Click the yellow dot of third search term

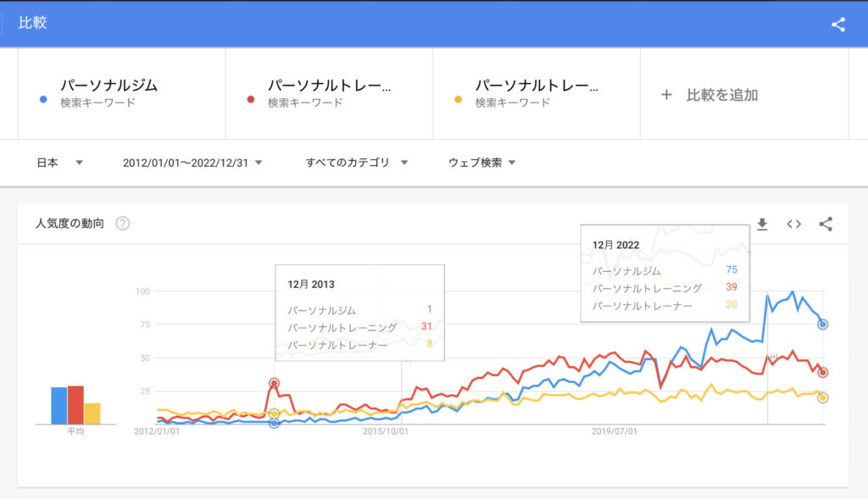458,100
